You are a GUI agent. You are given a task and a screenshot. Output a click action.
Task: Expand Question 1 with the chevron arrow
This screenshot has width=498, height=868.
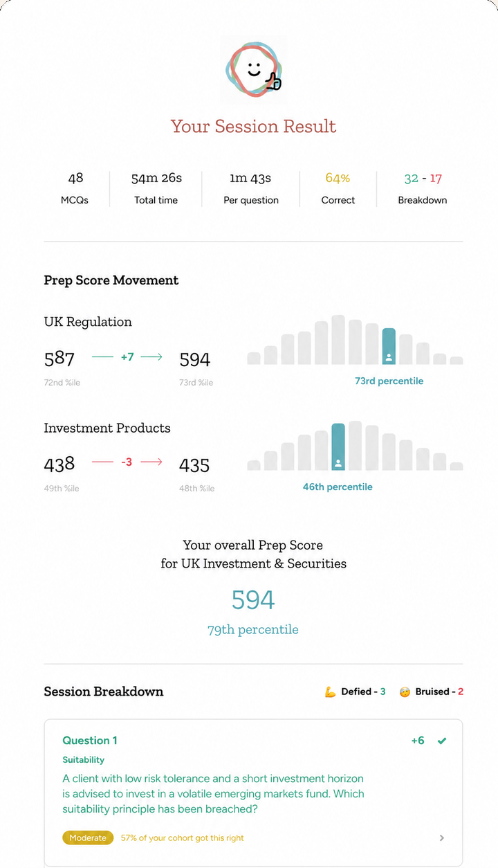[x=442, y=838]
